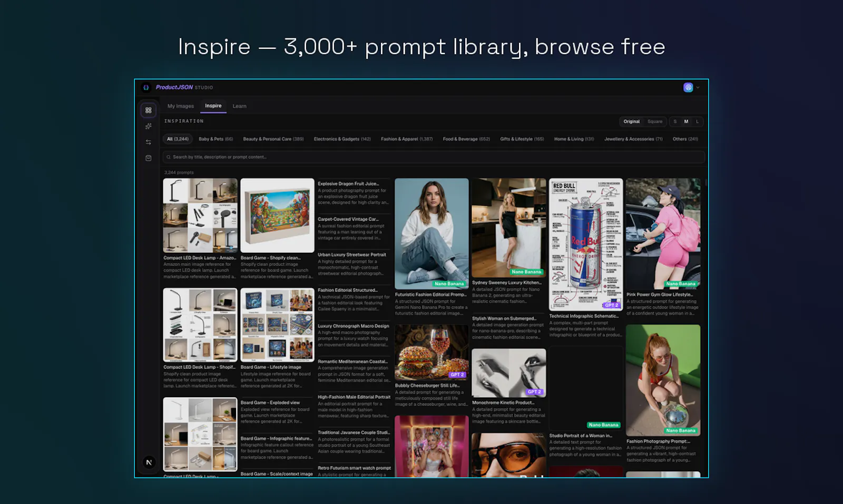Image resolution: width=843 pixels, height=504 pixels.
Task: Set thumbnail size to S
Action: 675,122
